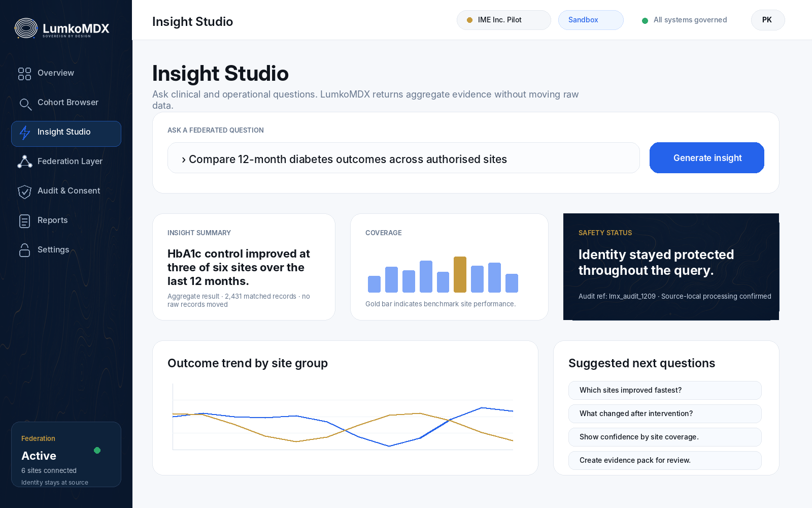
Task: Click 'Identity stays at source' text
Action: coord(55,483)
